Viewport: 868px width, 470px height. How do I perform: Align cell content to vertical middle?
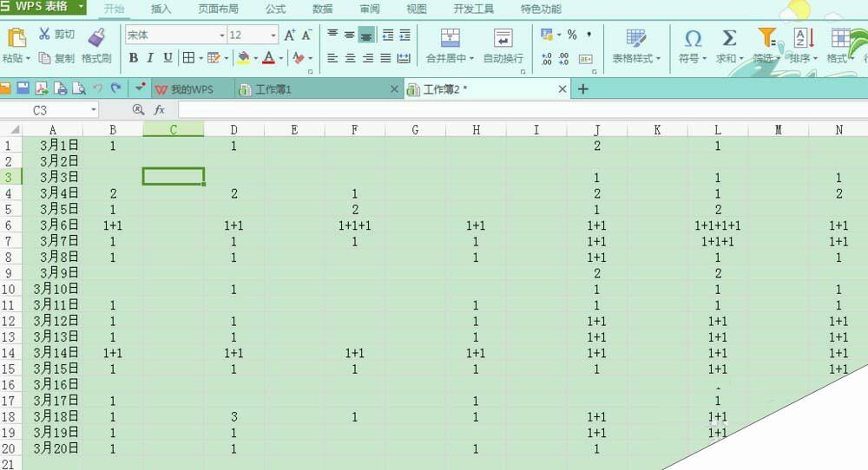point(349,35)
